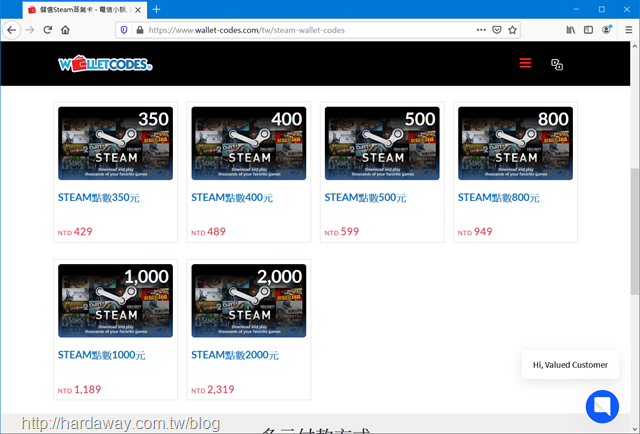Open the language translate icon
640x434 pixels.
coord(557,65)
